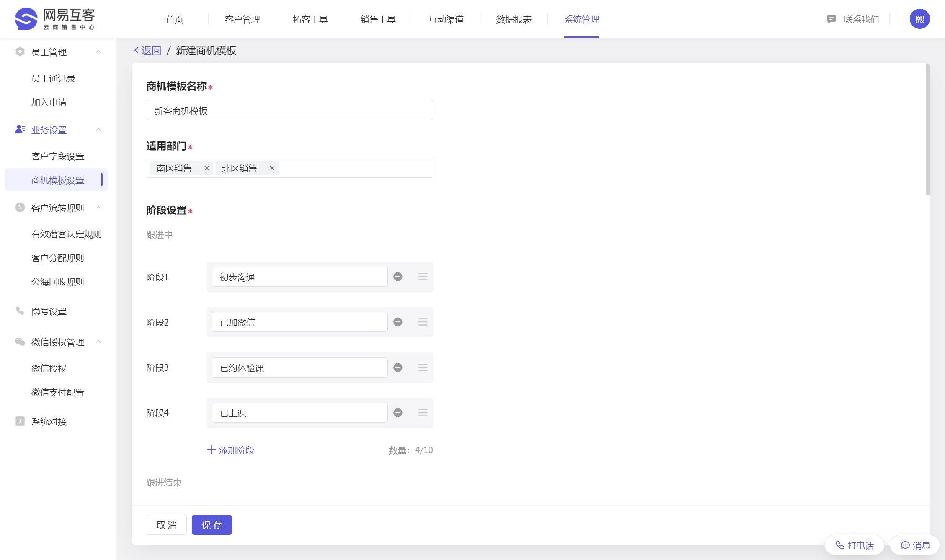Switch to 客户管理 top tab
The width and height of the screenshot is (945, 560).
pos(242,19)
